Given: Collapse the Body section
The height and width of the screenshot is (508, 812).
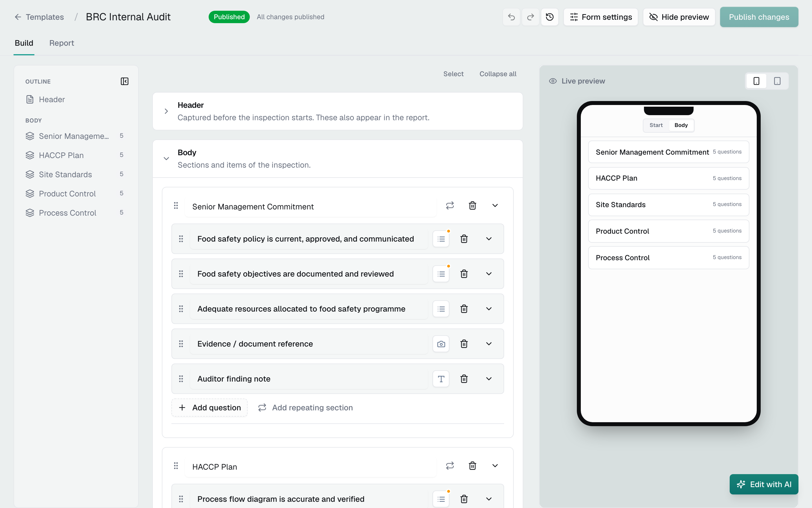Looking at the screenshot, I should [x=166, y=159].
